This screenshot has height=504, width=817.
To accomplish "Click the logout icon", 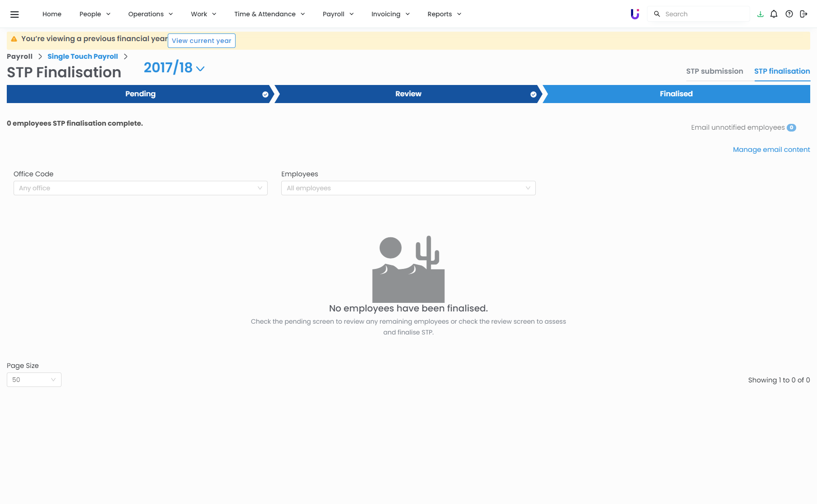I will (803, 14).
